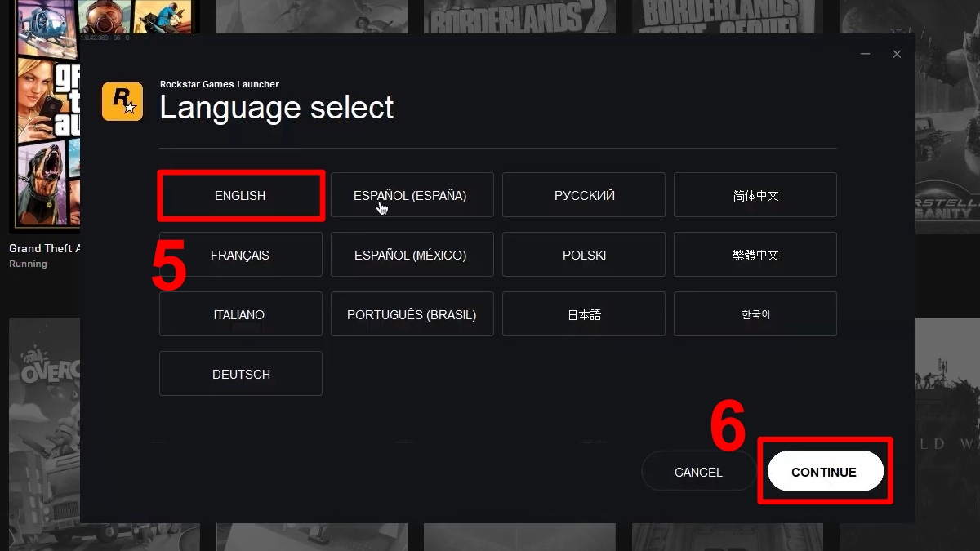Open the Borderlands 2 game cover
Screen dimensions: 980x551
click(519, 18)
